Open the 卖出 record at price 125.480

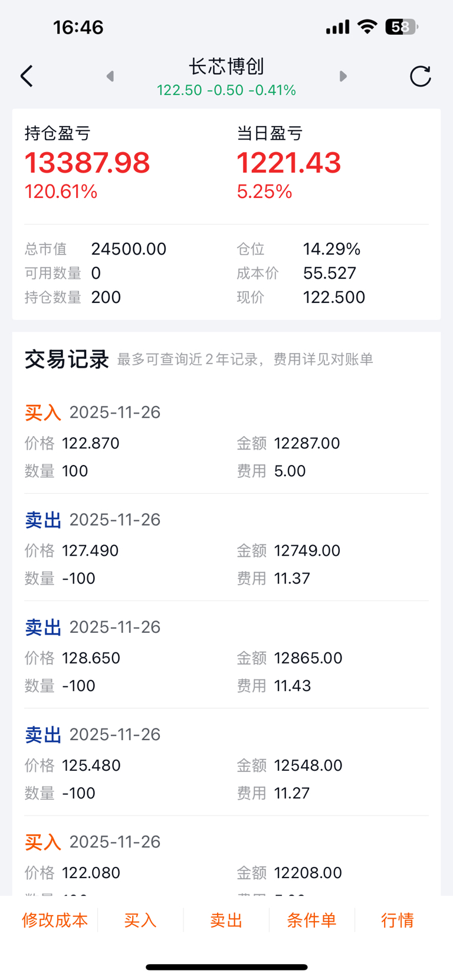[x=226, y=764]
